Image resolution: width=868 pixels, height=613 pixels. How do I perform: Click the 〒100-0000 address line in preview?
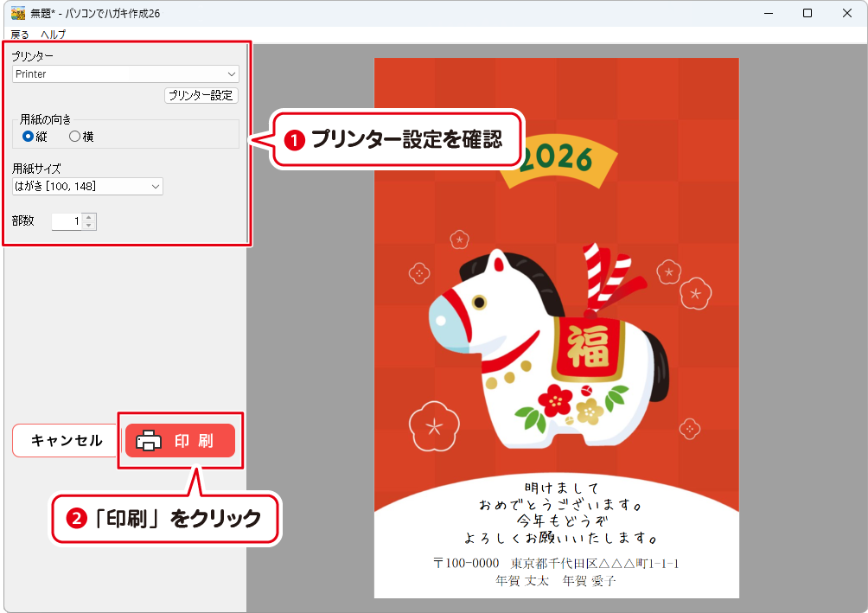click(x=556, y=563)
